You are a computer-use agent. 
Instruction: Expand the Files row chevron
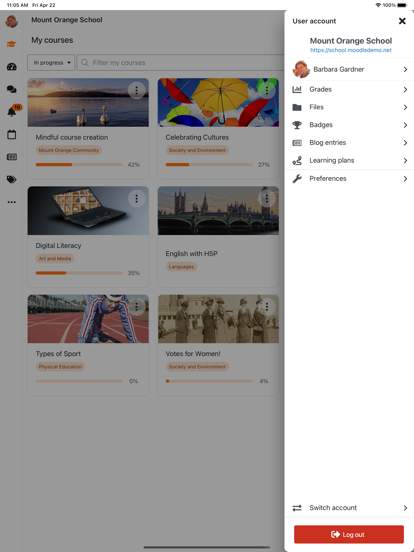point(405,107)
